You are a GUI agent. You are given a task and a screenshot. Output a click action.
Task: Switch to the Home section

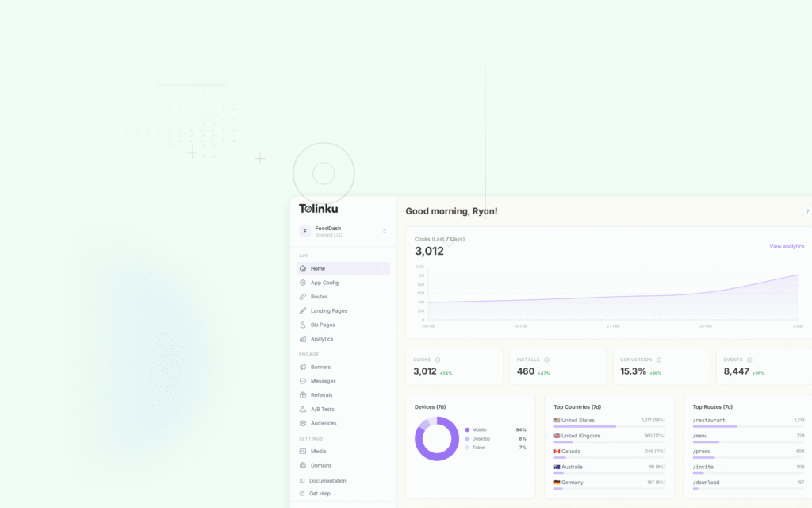point(316,268)
